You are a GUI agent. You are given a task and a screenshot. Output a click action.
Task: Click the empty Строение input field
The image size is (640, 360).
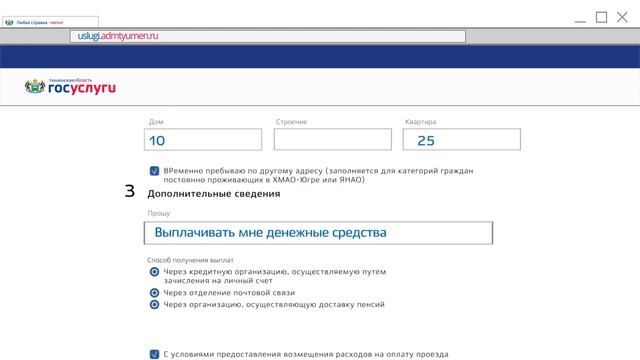point(333,139)
